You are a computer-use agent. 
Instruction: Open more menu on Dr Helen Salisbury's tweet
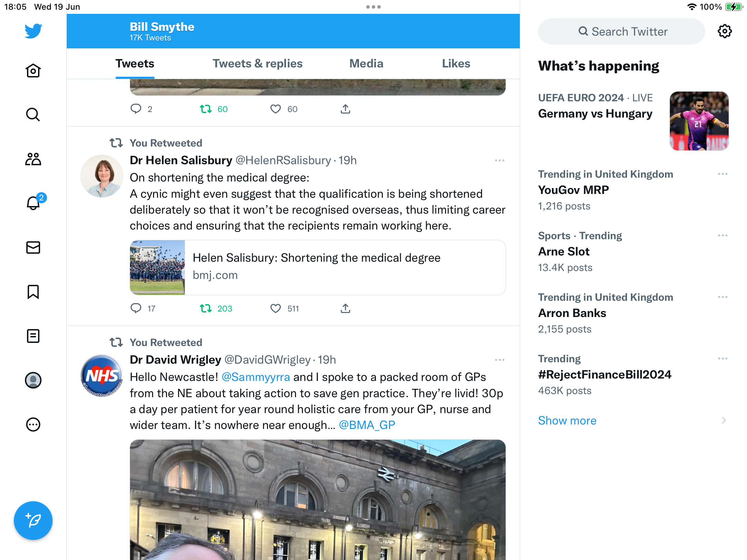(500, 160)
